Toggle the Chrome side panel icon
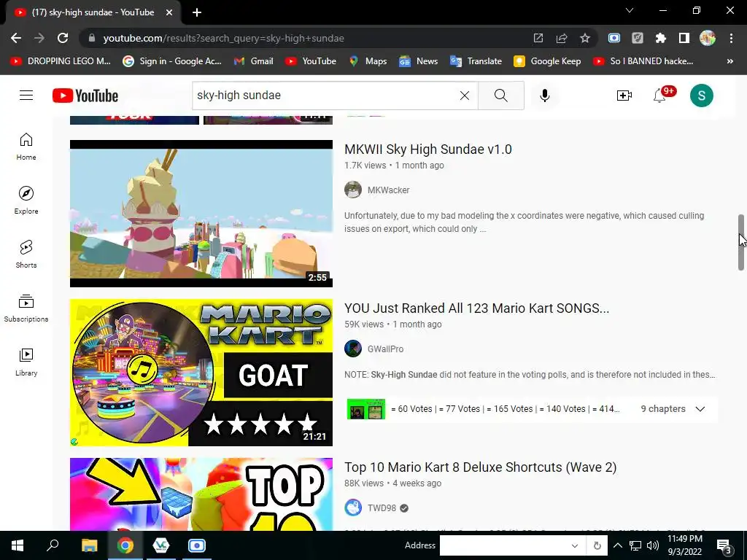The image size is (747, 560). (x=684, y=38)
